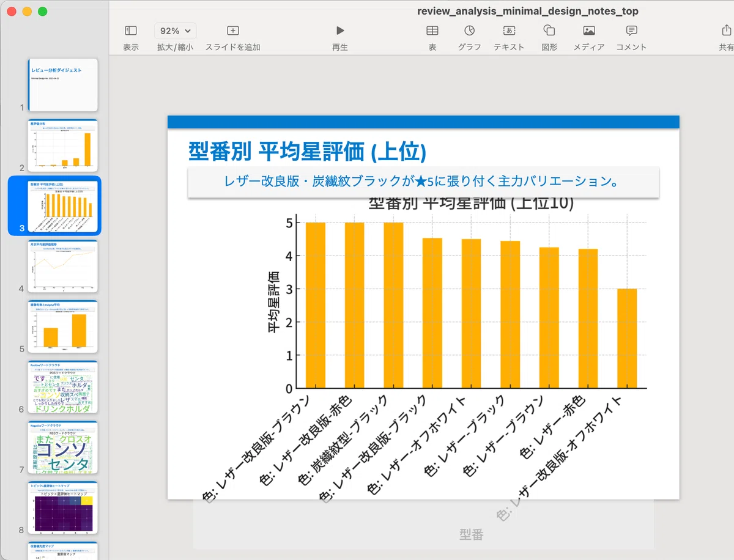Viewport: 734px width, 560px height.
Task: Click bar for 色: レザー改良版-ブラウン
Action: (x=316, y=305)
